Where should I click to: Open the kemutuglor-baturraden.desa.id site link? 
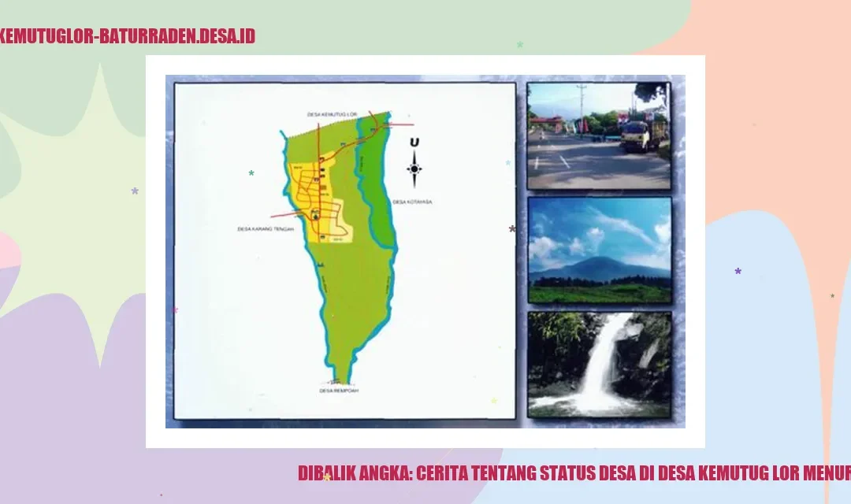pos(127,36)
